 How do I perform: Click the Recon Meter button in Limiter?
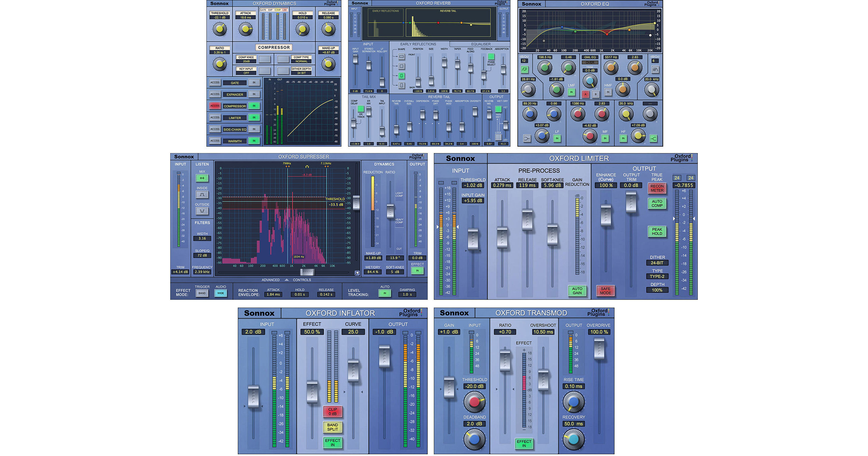(x=657, y=188)
